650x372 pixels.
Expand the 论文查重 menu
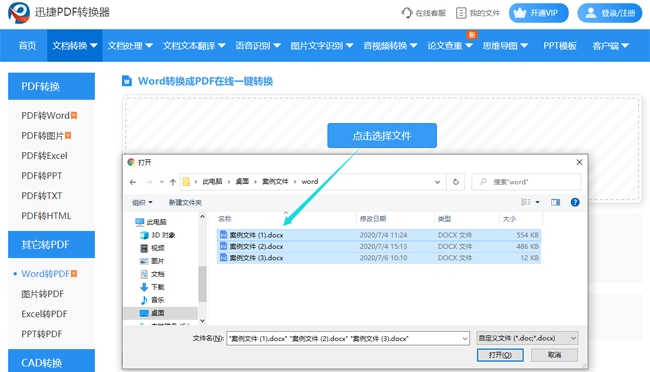(x=450, y=46)
